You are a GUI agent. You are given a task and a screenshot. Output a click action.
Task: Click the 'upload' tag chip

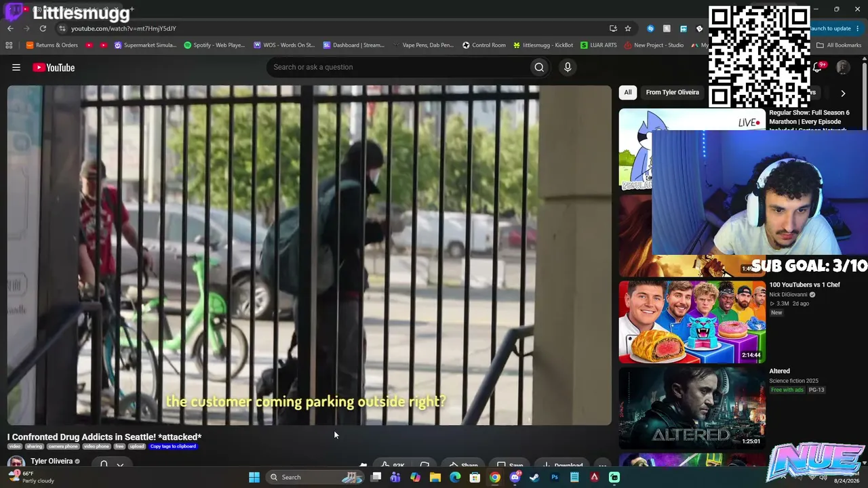[137, 446]
